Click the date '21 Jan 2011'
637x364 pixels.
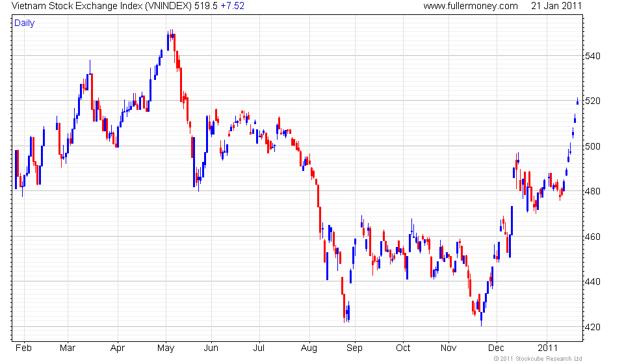(x=556, y=6)
